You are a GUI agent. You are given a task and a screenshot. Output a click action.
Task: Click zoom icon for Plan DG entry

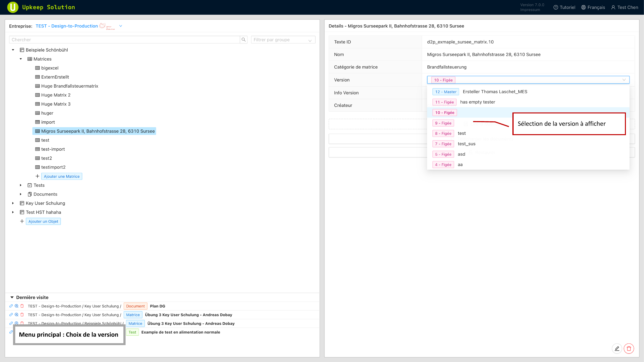point(16,306)
